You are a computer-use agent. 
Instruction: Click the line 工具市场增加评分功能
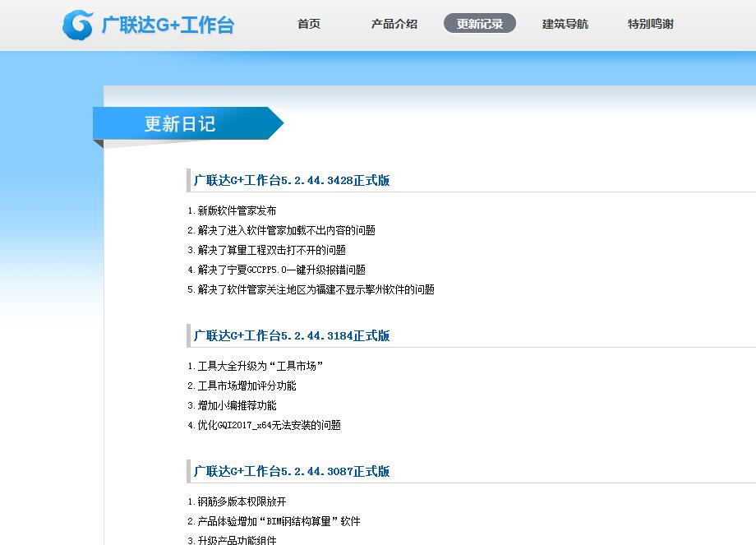coord(242,386)
